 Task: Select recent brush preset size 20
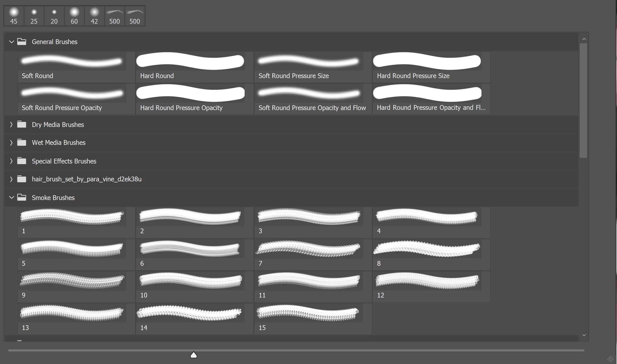click(x=54, y=16)
